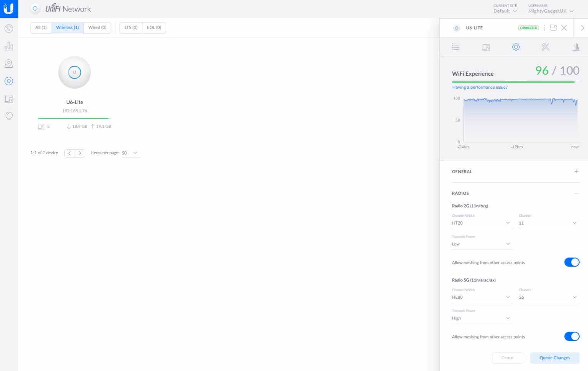Open the Dashboard icon in the sidebar
This screenshot has height=371, width=588.
[x=9, y=29]
